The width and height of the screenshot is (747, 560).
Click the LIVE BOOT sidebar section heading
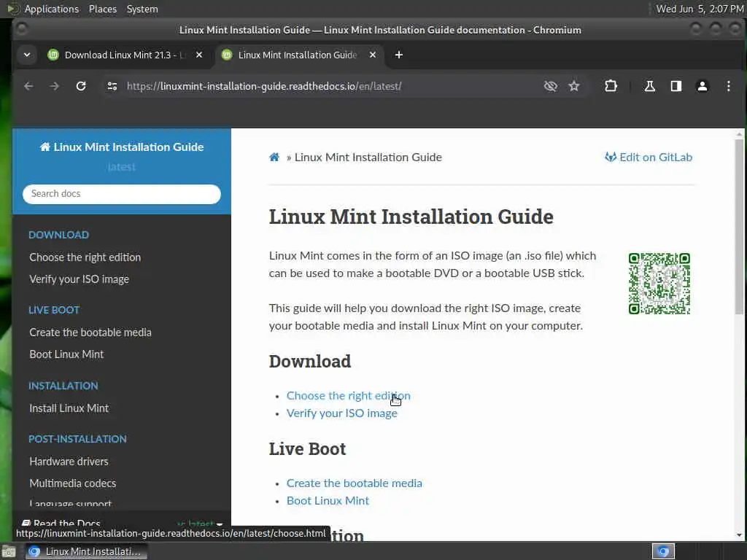coord(54,310)
